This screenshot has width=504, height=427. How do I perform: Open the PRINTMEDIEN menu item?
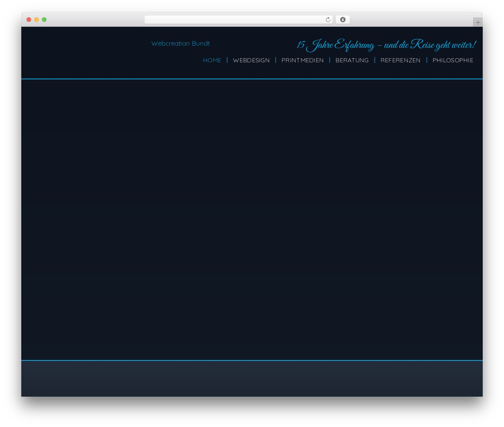pos(302,60)
